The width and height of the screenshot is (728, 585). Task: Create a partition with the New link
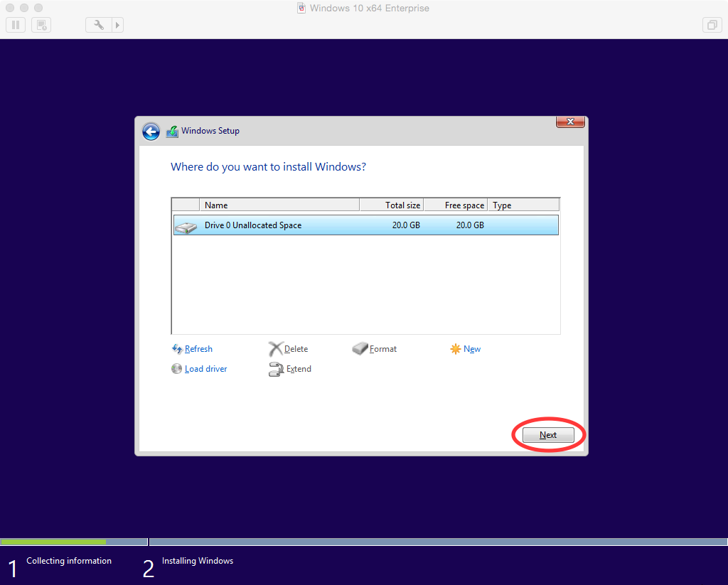pos(472,349)
